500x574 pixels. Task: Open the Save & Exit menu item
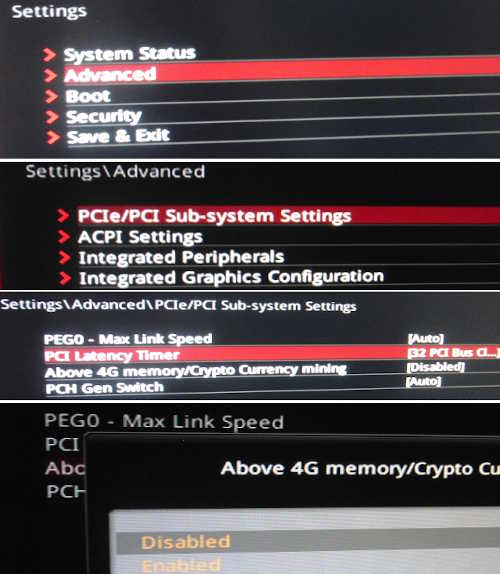coord(118,136)
